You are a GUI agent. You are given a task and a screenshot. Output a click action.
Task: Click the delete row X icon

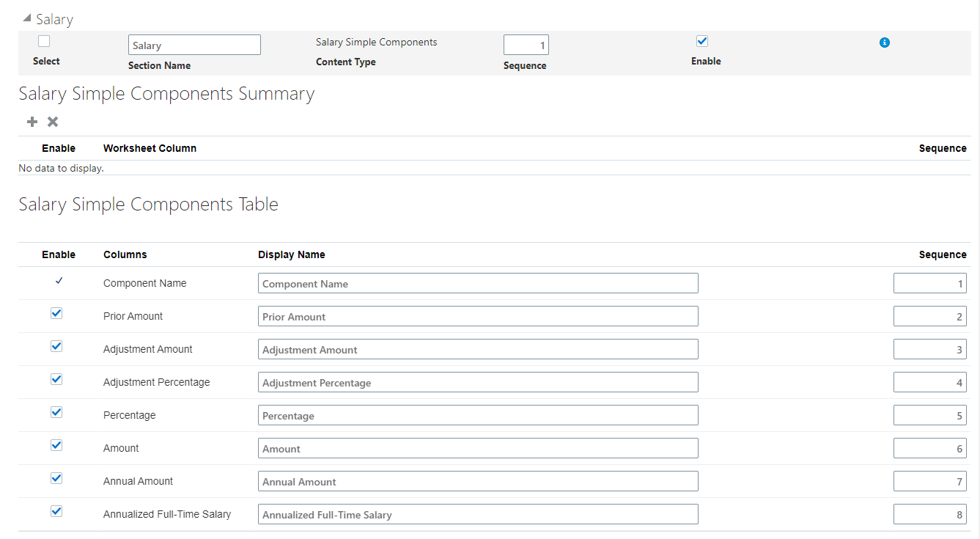pyautogui.click(x=53, y=122)
